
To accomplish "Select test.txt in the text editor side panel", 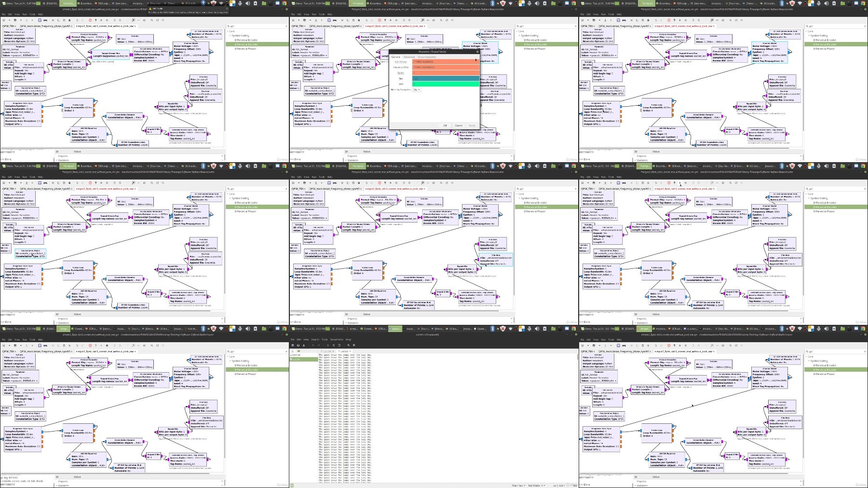I will [x=303, y=355].
